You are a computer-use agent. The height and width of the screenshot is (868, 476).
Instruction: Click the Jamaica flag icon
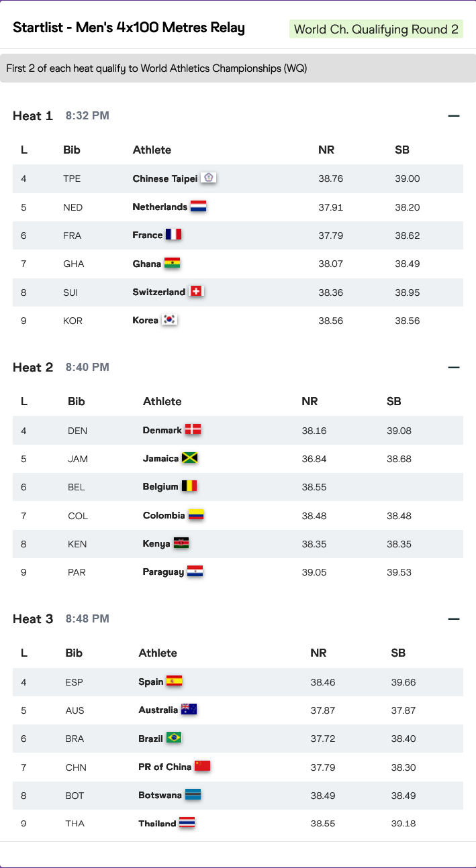(x=189, y=458)
